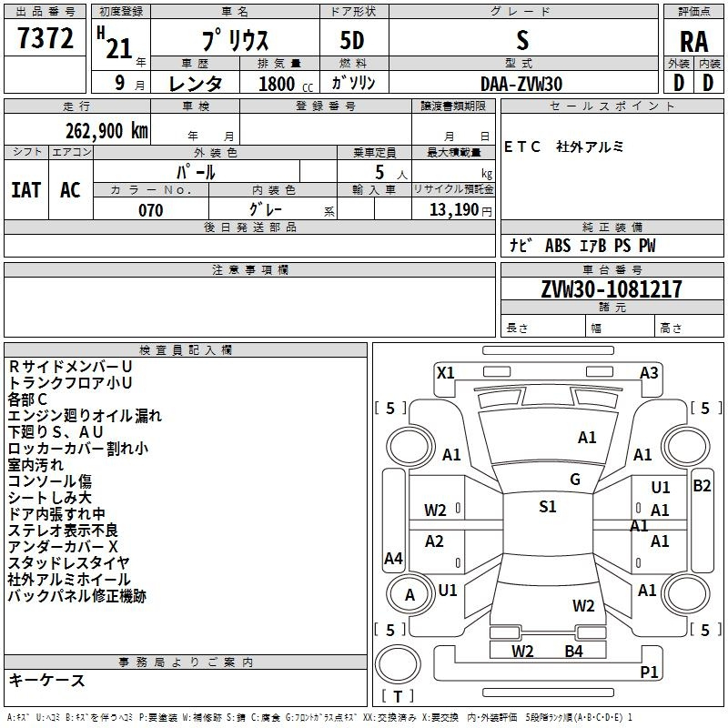Select the セールスポイント header

[x=612, y=106]
